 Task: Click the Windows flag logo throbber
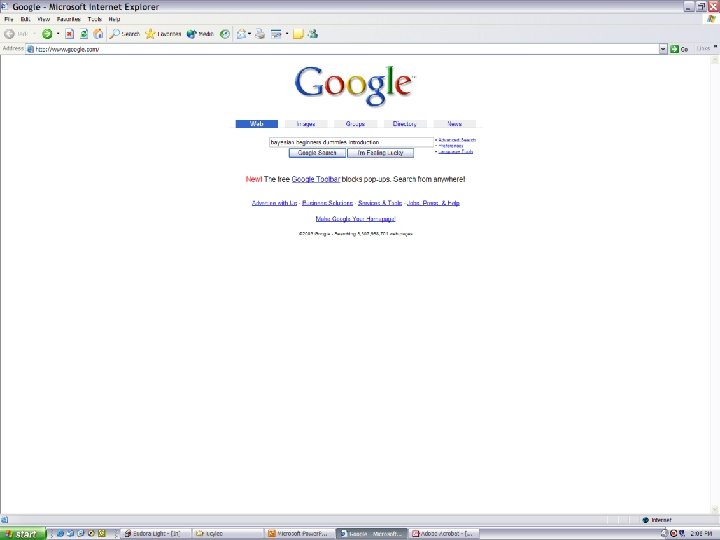(x=711, y=19)
